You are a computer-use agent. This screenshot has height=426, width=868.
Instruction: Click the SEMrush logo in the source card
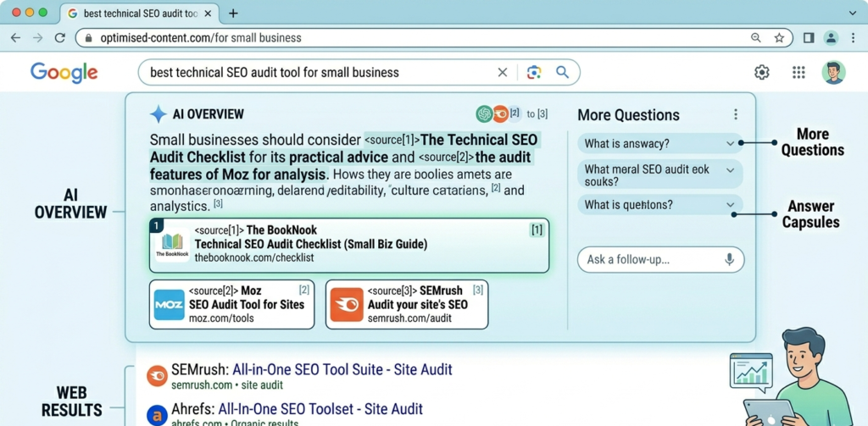347,304
